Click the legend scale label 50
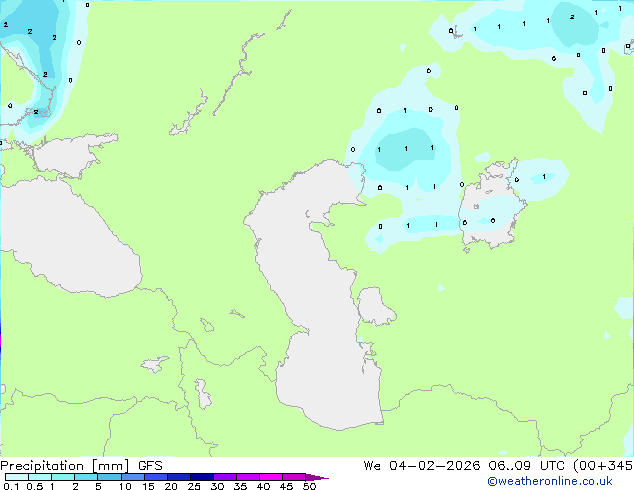The height and width of the screenshot is (490, 634). coord(309,486)
